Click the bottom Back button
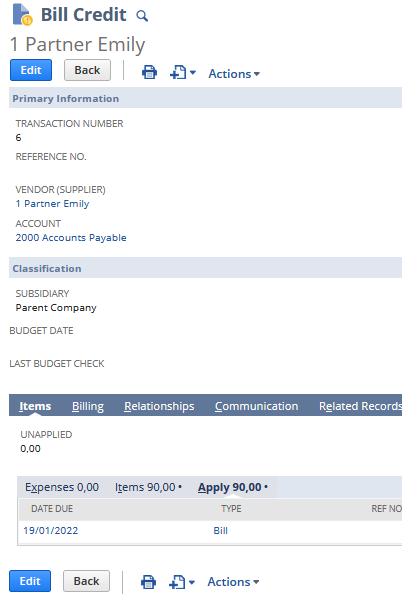Viewport: 402px width, 601px height. [87, 581]
